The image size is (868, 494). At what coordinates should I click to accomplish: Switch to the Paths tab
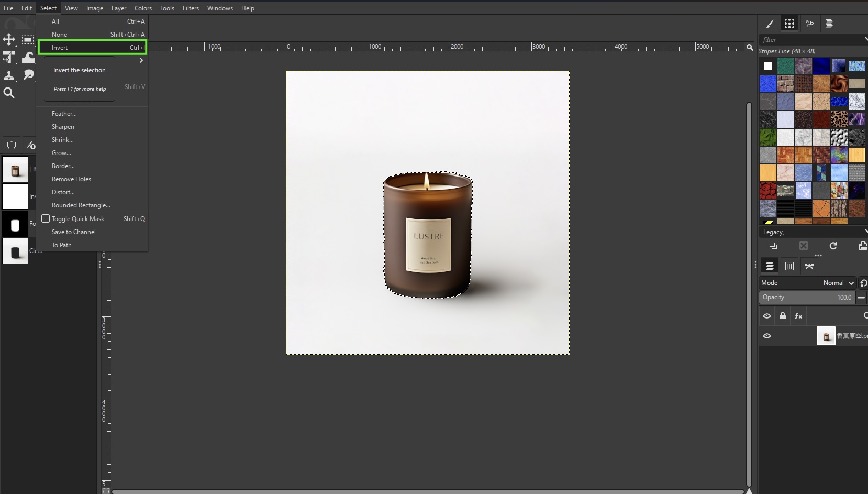[x=809, y=266]
